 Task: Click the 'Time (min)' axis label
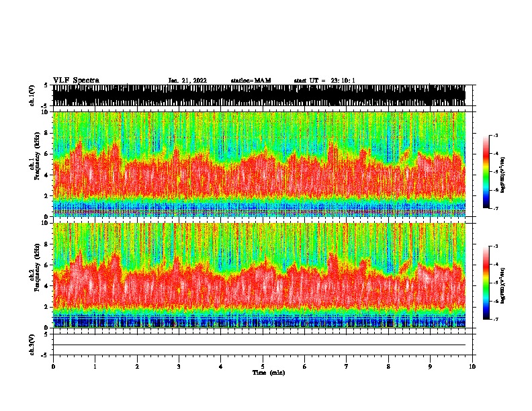point(269,373)
